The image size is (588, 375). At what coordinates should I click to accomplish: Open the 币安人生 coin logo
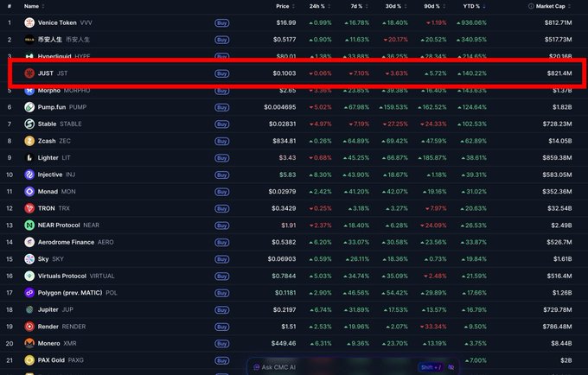click(29, 40)
